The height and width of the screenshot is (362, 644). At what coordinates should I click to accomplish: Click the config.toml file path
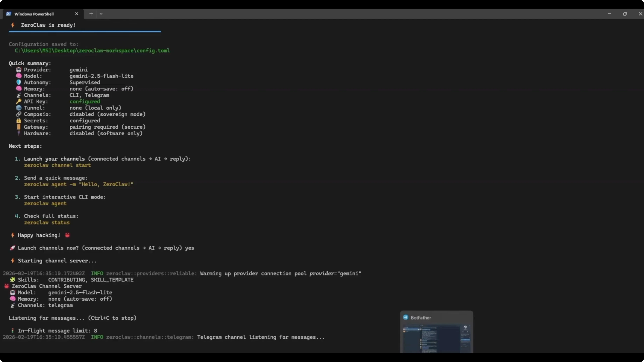[x=92, y=51]
